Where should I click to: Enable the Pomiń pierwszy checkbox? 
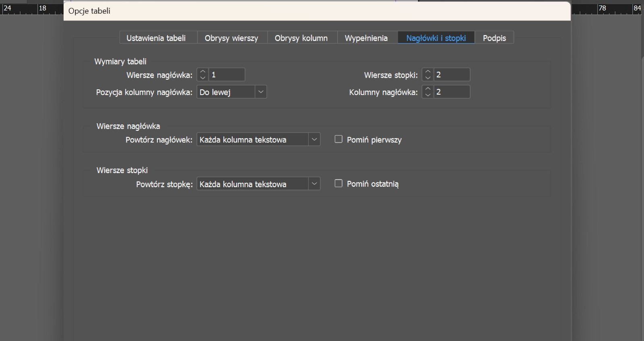(x=339, y=139)
